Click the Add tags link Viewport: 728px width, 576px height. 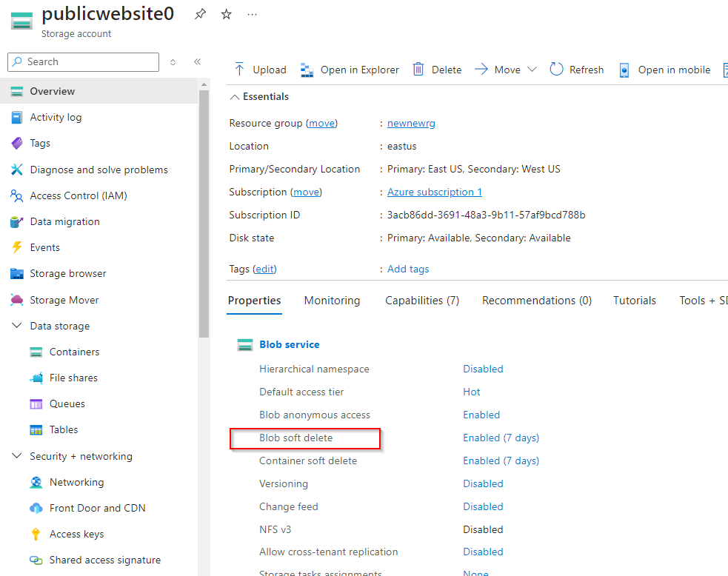[408, 269]
